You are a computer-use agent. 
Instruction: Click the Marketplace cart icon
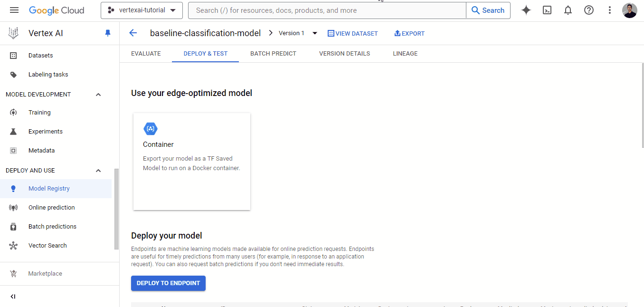[13, 274]
